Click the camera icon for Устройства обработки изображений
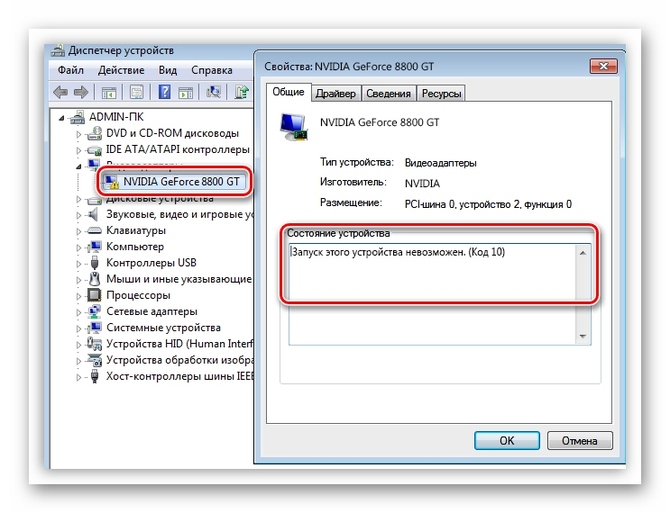The height and width of the screenshot is (513, 670). [x=94, y=360]
